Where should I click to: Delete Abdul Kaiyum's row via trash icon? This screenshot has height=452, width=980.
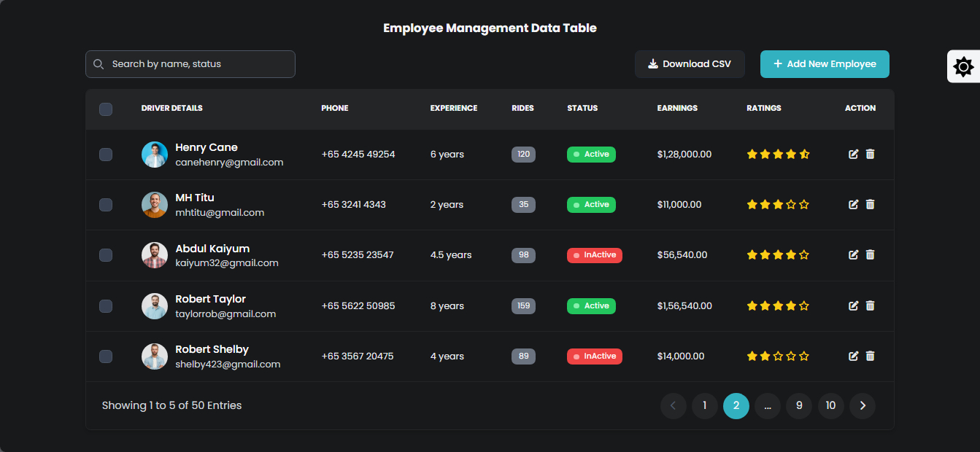pos(870,255)
